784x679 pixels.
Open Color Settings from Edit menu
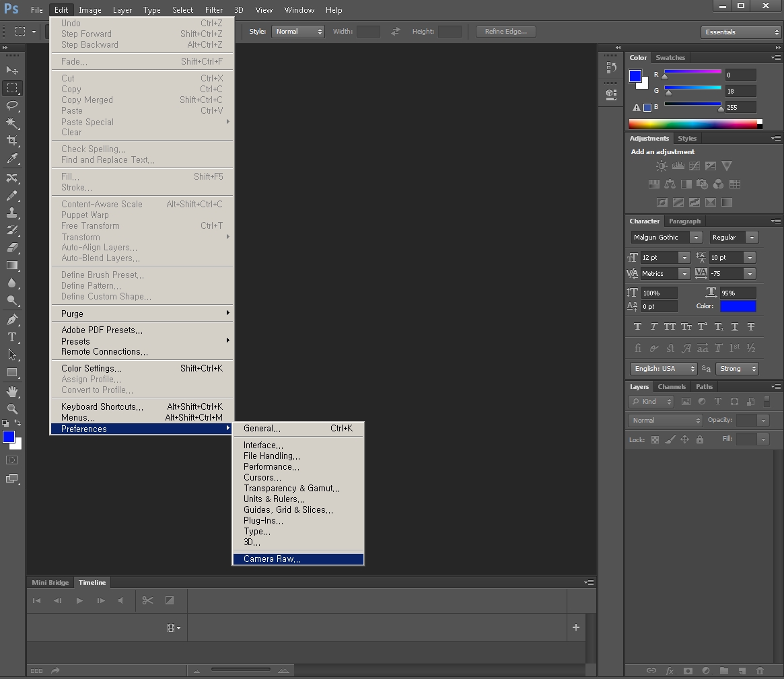[142, 369]
